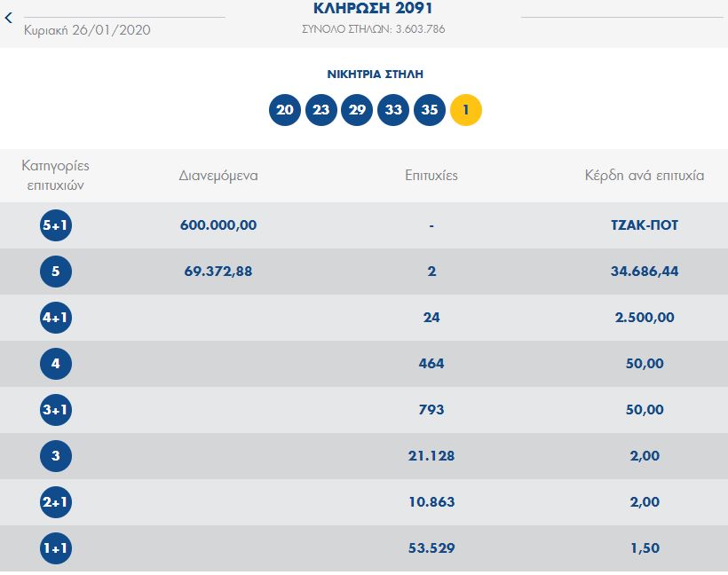Click the back arrow chevron
728x575 pixels.
tap(9, 18)
